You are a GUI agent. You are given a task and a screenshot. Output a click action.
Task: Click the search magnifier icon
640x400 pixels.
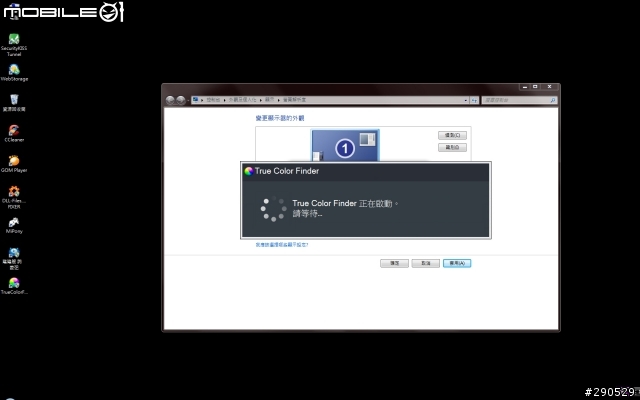[x=553, y=100]
